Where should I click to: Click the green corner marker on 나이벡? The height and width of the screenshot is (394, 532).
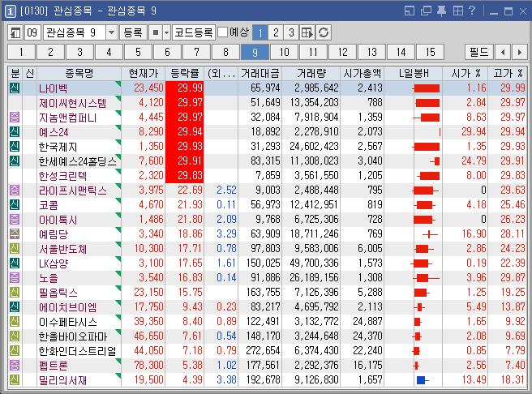coord(118,84)
